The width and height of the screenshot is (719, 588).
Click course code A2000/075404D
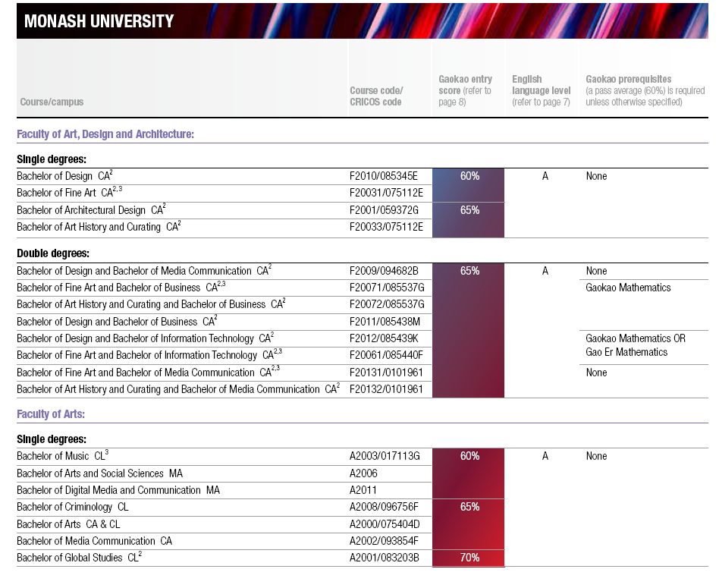[x=385, y=524]
